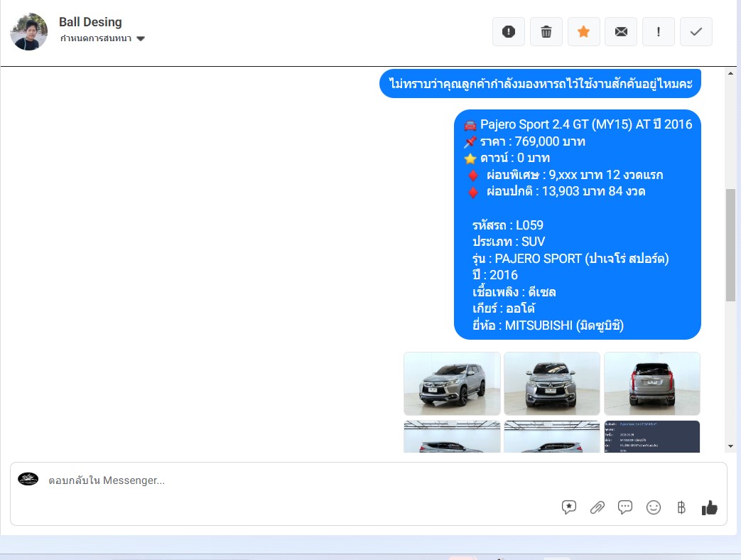Open Ball Desing contact name
This screenshot has height=560, width=741.
pos(90,22)
